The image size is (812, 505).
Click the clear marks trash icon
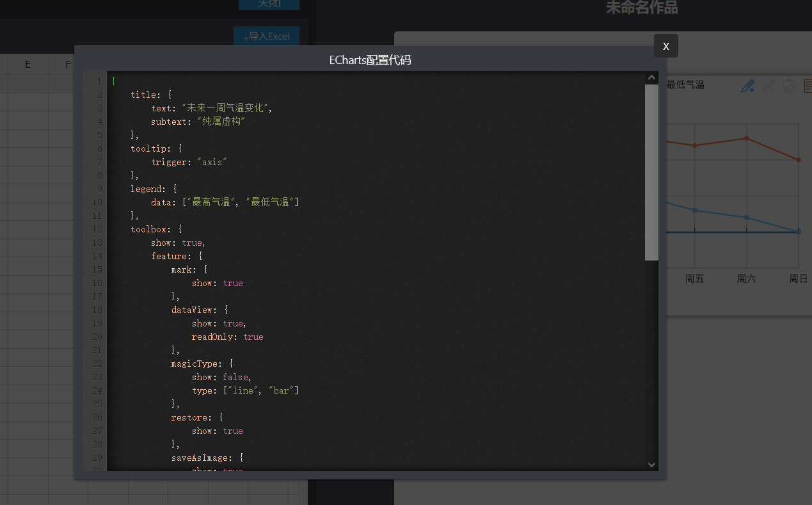(x=789, y=86)
